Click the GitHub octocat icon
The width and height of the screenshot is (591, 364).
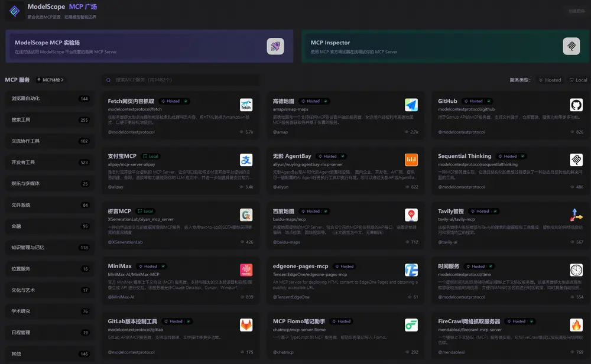click(x=576, y=105)
